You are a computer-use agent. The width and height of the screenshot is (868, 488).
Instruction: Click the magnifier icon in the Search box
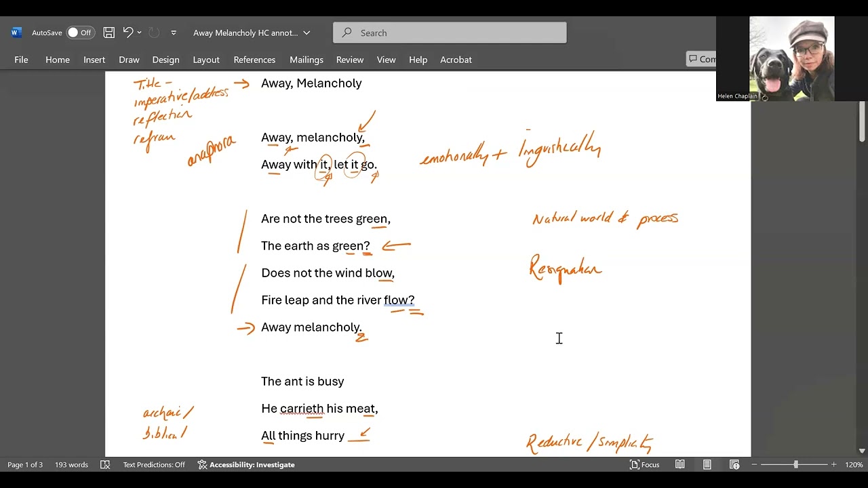tap(347, 33)
